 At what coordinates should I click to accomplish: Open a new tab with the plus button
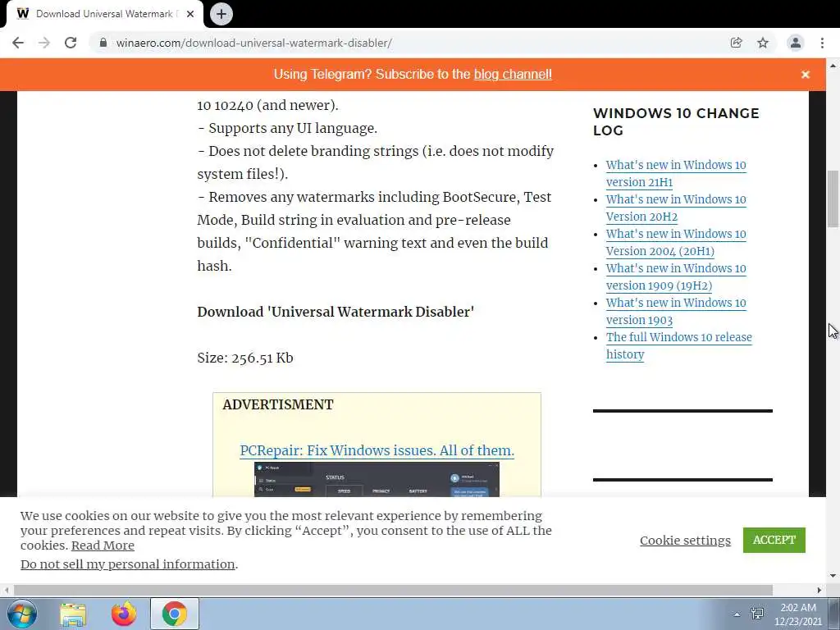tap(221, 14)
